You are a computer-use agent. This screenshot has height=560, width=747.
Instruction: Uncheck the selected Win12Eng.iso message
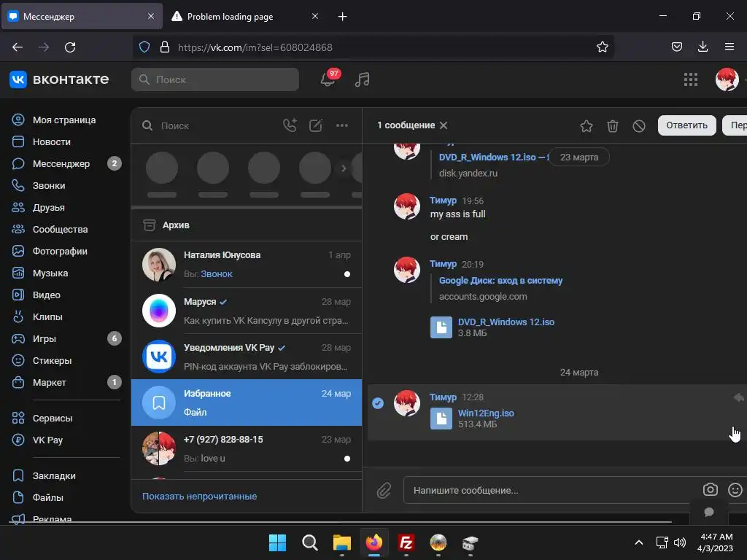(378, 403)
